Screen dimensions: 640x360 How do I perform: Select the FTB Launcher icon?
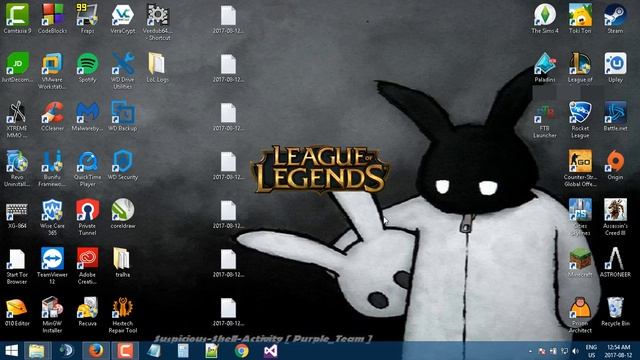coord(545,120)
